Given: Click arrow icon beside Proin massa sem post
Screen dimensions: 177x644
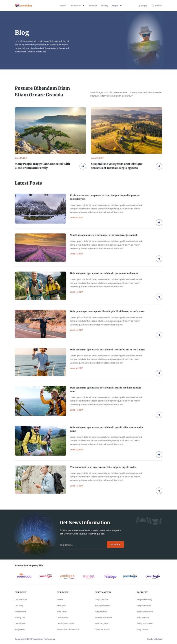Looking at the screenshot, I should [x=159, y=222].
